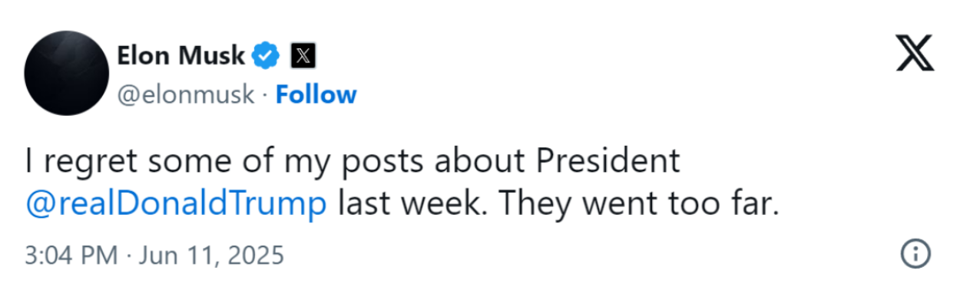The height and width of the screenshot is (287, 980).
Task: Click the circled info icon
Action: coord(915,253)
